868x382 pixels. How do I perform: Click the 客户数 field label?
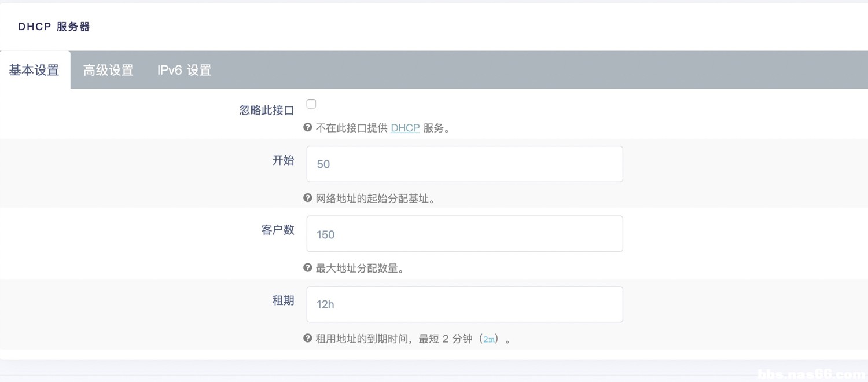(x=278, y=230)
